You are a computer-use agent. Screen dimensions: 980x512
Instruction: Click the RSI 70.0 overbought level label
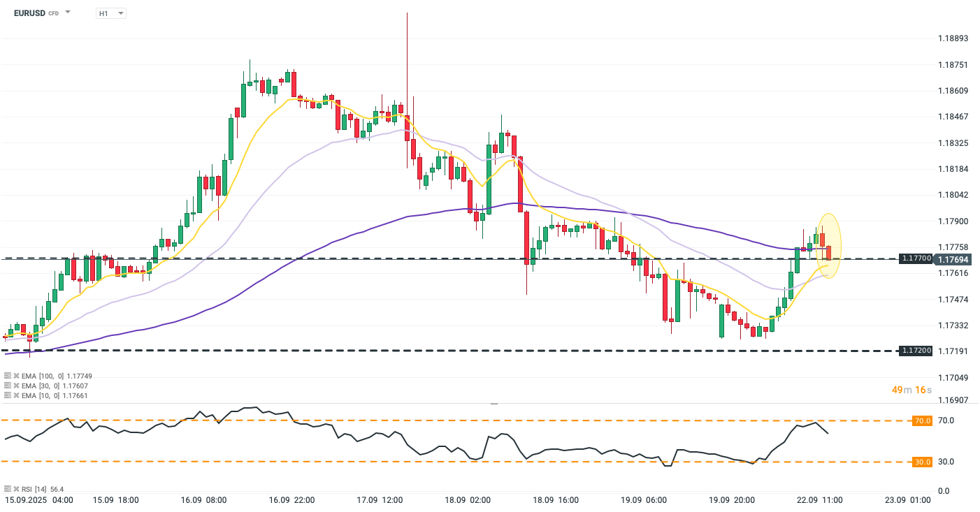pos(923,420)
